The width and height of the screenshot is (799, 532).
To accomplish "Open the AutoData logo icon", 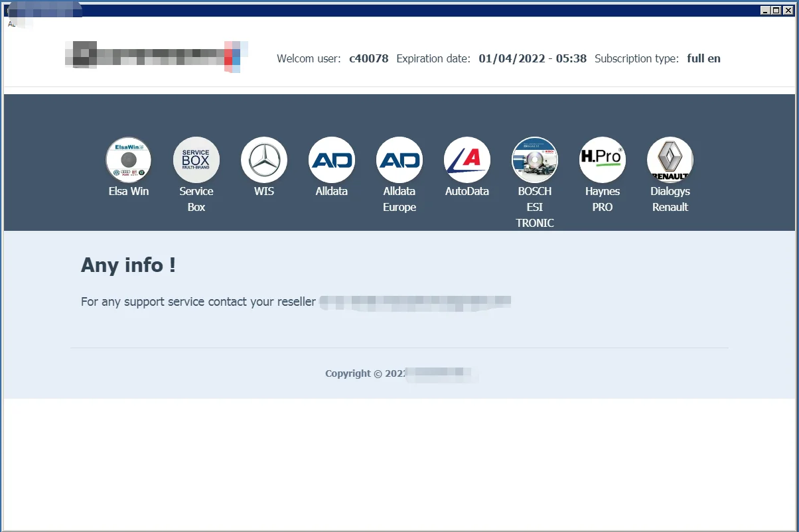I will [x=467, y=160].
